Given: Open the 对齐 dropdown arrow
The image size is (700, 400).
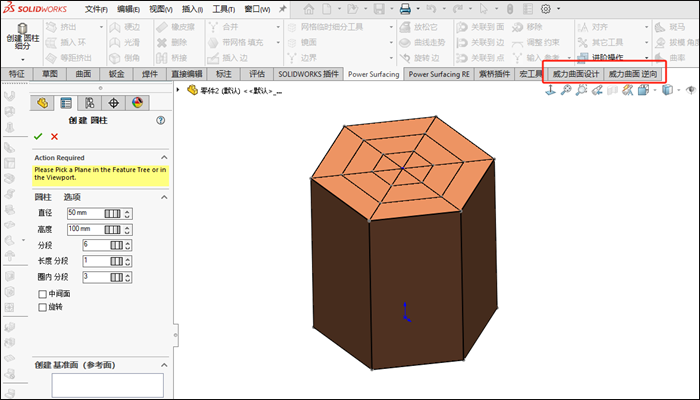Looking at the screenshot, I should coord(646,27).
